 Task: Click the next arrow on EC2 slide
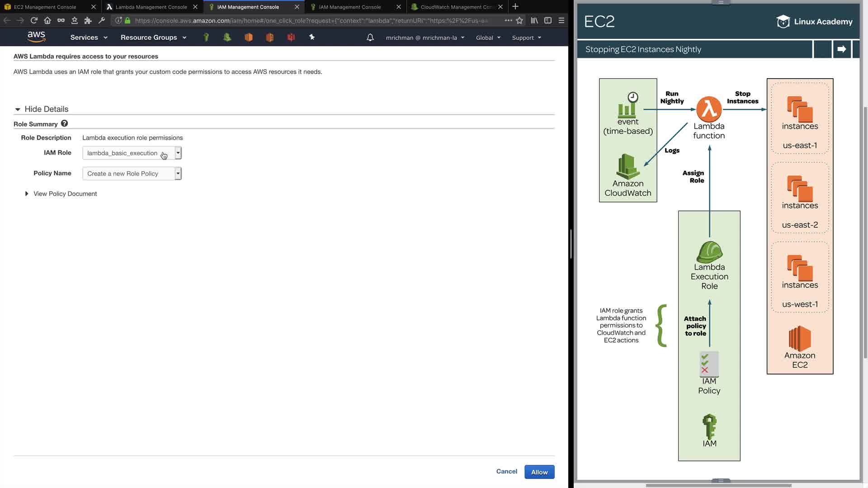pos(841,49)
